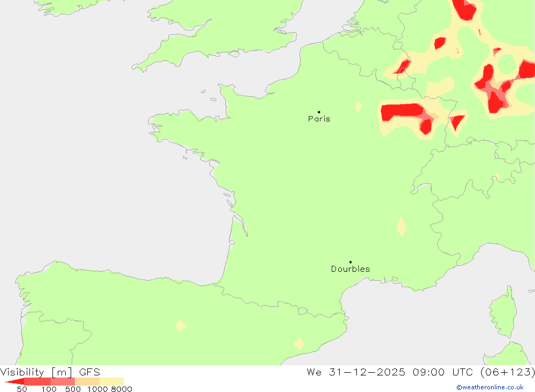This screenshot has height=392, width=535.
Task: Click the legend value '50'
Action: [x=22, y=389]
